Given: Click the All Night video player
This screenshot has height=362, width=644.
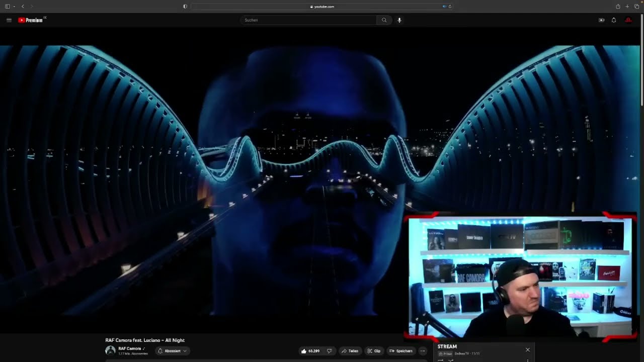Looking at the screenshot, I should tap(320, 181).
